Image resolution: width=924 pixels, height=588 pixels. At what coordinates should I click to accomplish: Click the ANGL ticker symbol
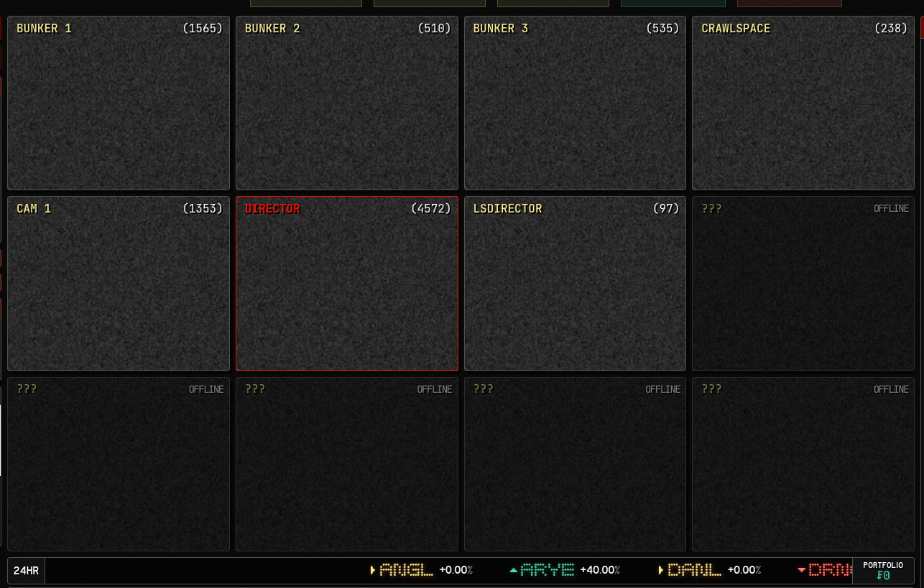[407, 570]
